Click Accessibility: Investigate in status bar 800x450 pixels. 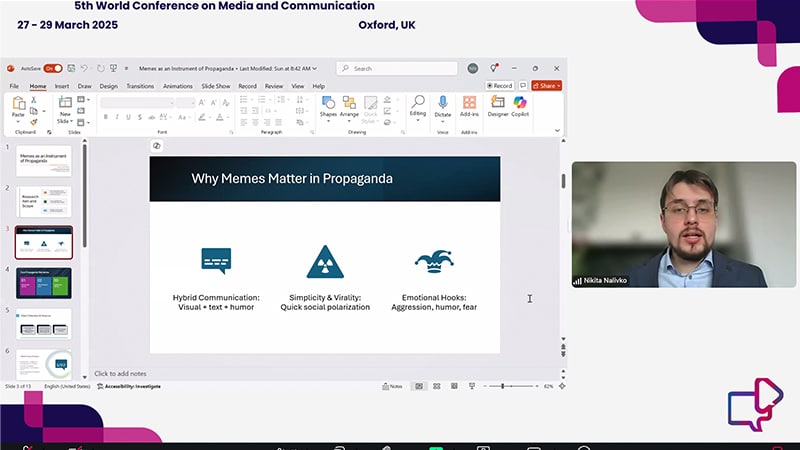click(131, 386)
